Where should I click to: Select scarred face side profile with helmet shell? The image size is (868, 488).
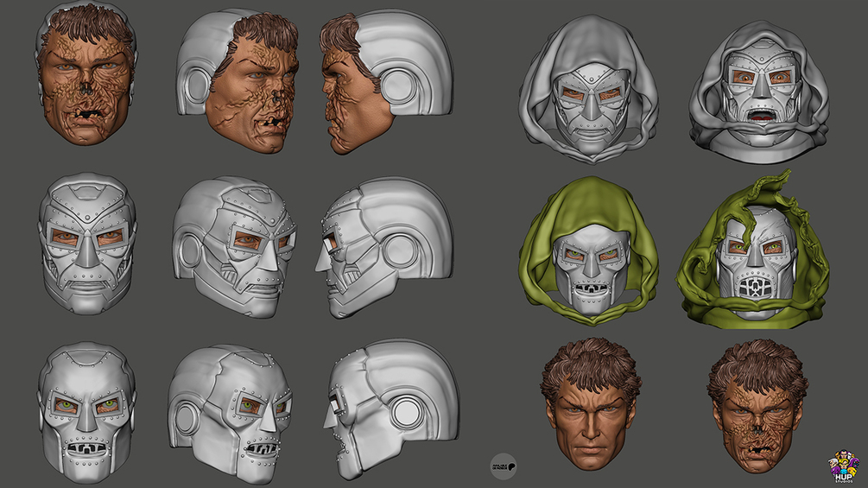pyautogui.click(x=386, y=82)
